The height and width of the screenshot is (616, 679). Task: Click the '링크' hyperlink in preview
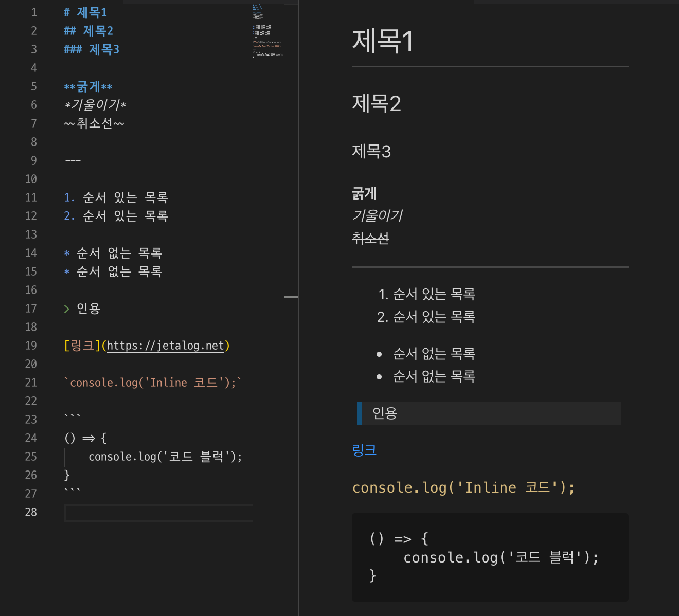click(364, 450)
